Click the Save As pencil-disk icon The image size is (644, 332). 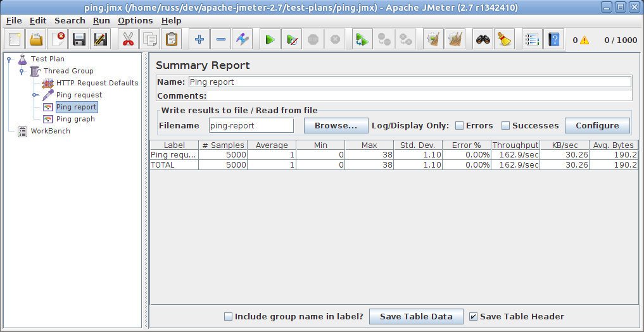pos(100,39)
